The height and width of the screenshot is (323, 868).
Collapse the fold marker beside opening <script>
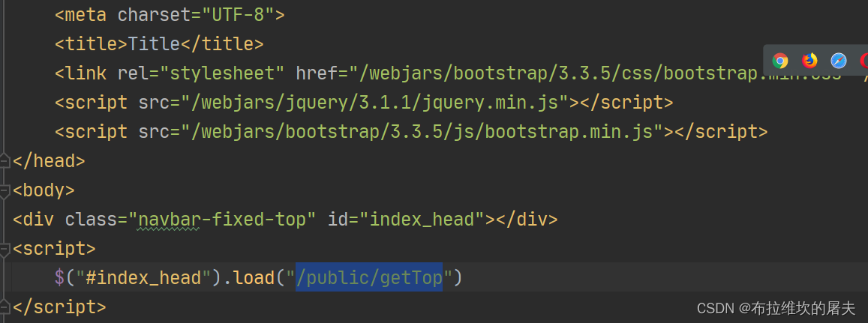pyautogui.click(x=5, y=250)
